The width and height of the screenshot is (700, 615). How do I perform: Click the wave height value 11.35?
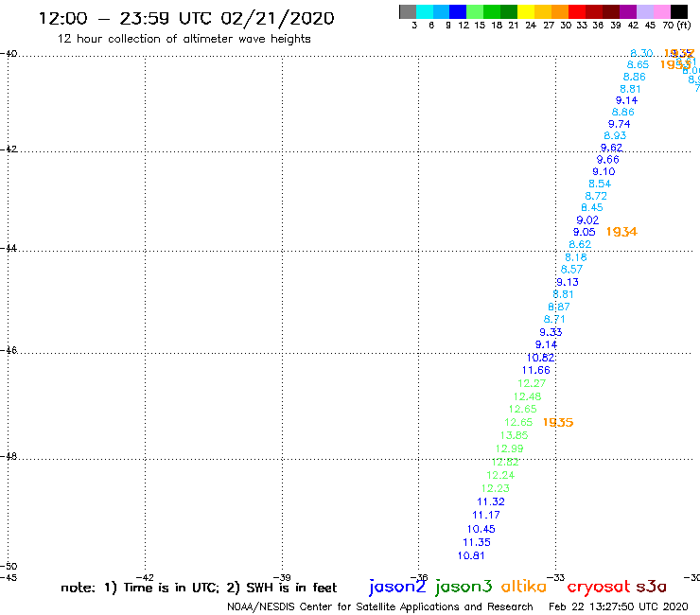coord(477,542)
